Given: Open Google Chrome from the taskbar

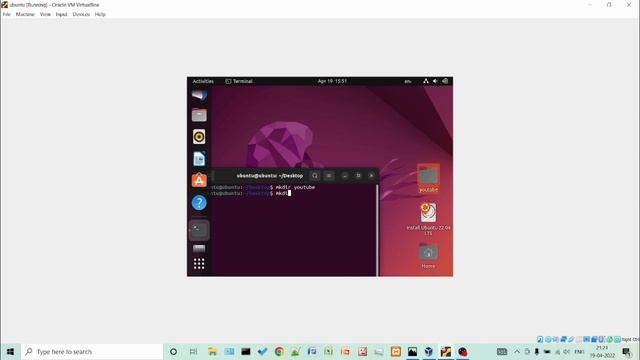Looking at the screenshot, I should 279,351.
